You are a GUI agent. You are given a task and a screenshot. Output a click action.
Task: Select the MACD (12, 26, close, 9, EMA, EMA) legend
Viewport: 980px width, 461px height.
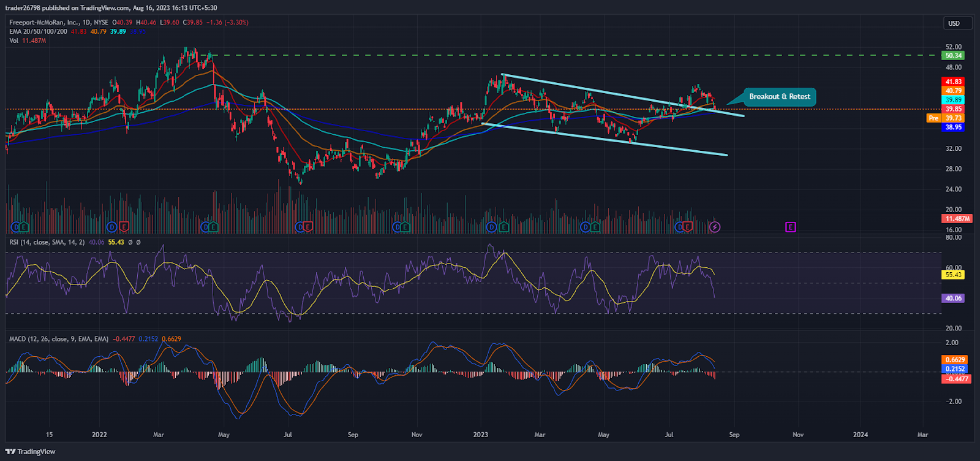[x=59, y=339]
